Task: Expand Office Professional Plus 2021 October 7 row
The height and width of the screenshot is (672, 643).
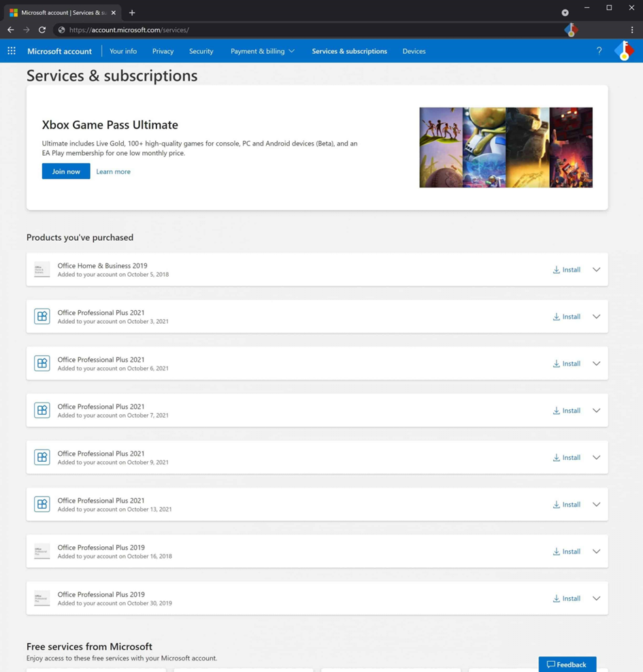Action: pyautogui.click(x=596, y=410)
